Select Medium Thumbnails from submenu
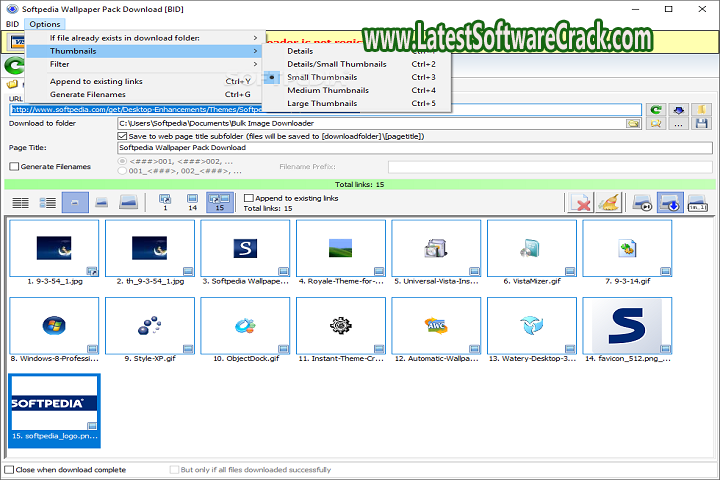The height and width of the screenshot is (480, 720). pyautogui.click(x=356, y=90)
